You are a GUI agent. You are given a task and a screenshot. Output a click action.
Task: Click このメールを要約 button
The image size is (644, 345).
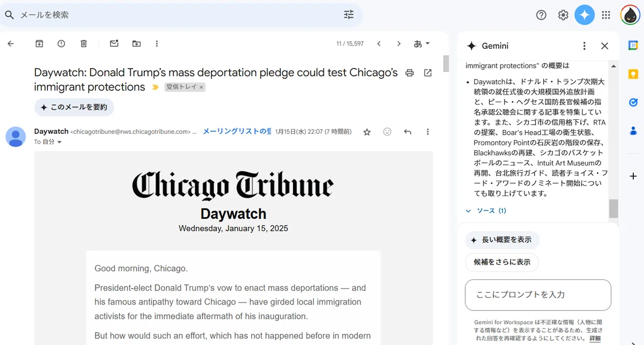tap(74, 107)
